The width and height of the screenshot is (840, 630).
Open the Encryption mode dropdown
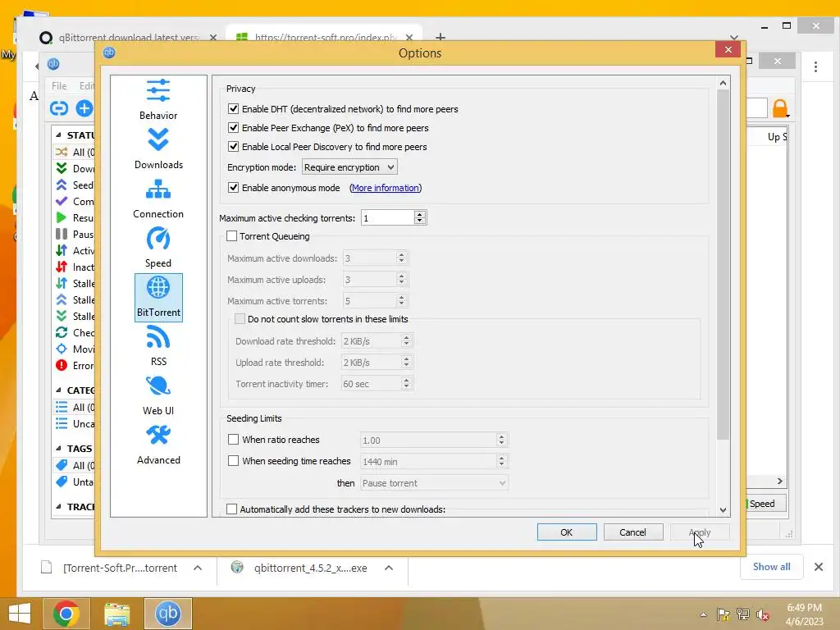[349, 167]
